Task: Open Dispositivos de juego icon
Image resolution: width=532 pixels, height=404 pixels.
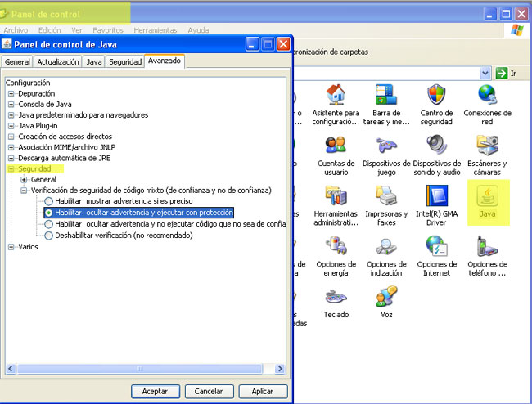Action: [386, 145]
